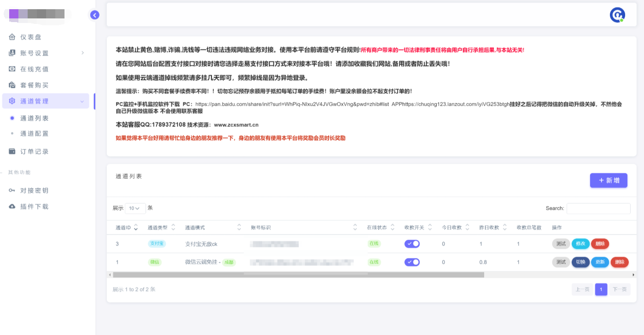Click the 对接密钥 key icon
This screenshot has height=335, width=644.
(12, 191)
